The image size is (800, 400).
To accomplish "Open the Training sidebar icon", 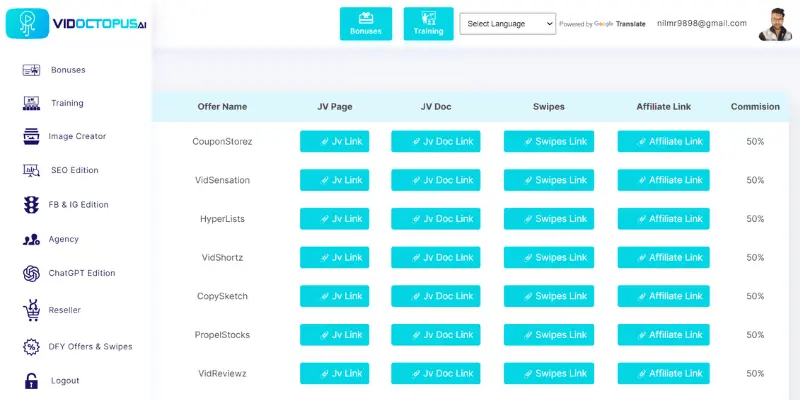I will point(31,103).
